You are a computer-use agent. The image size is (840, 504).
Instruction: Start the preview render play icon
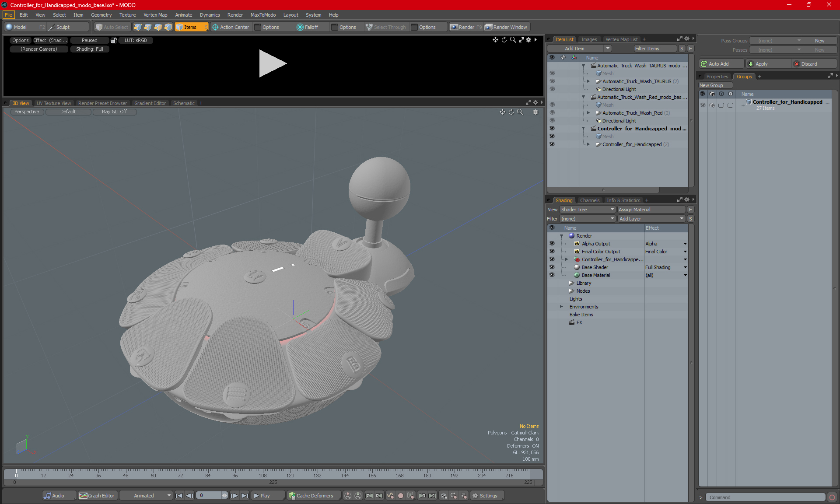(272, 63)
